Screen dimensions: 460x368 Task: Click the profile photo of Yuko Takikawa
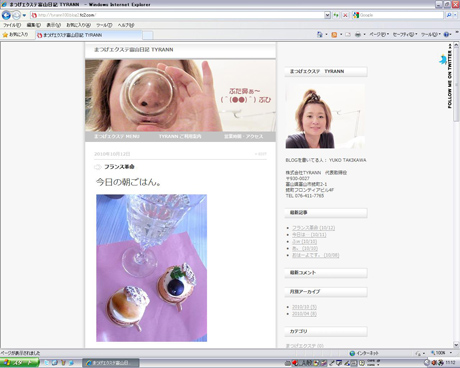(x=325, y=116)
